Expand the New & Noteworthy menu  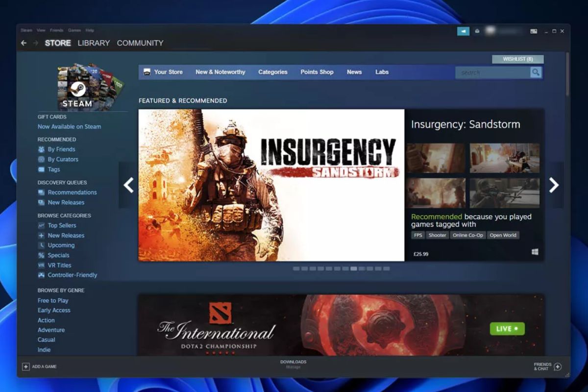coord(220,72)
